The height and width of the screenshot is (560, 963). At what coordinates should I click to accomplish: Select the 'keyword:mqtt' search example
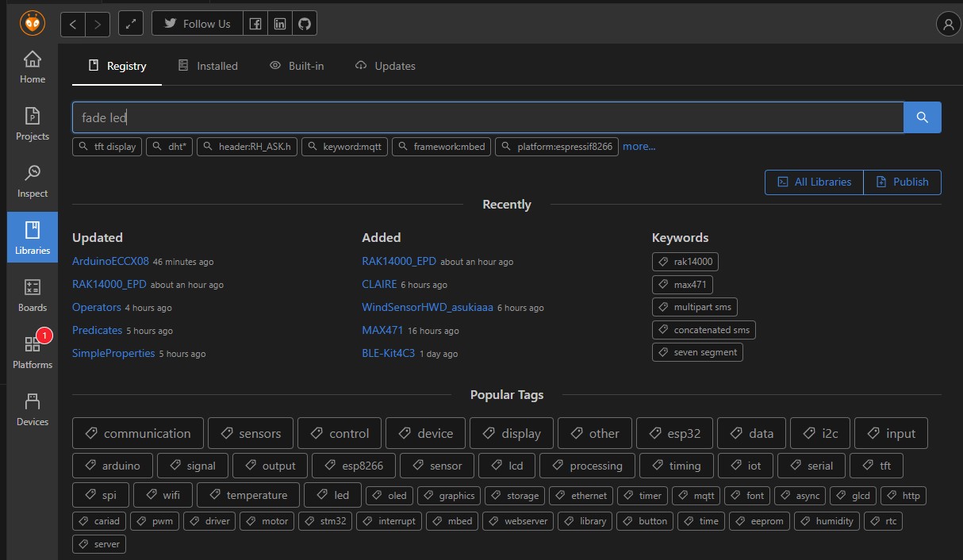345,147
